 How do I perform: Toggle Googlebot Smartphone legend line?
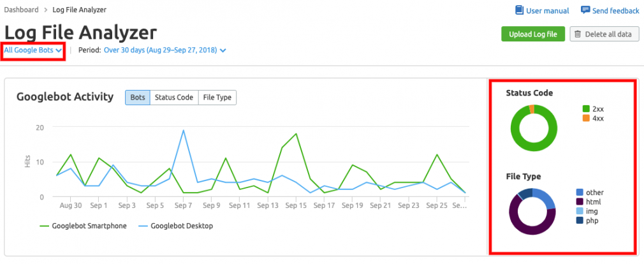click(x=83, y=226)
